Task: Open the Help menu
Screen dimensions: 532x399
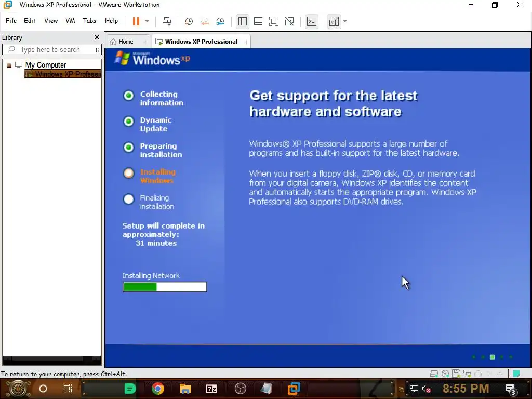Action: (x=111, y=21)
